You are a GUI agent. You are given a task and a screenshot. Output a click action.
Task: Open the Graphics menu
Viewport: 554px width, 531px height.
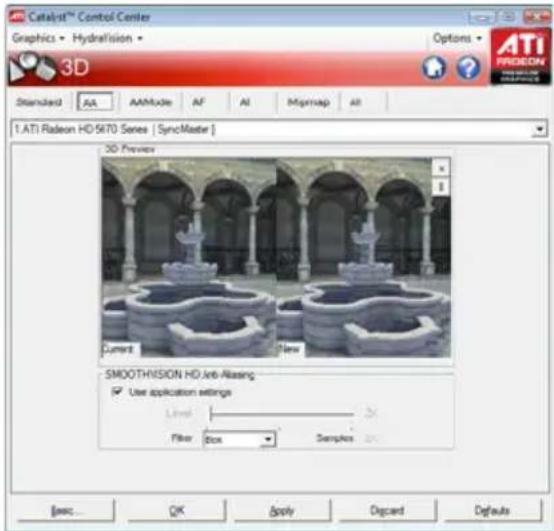point(38,38)
